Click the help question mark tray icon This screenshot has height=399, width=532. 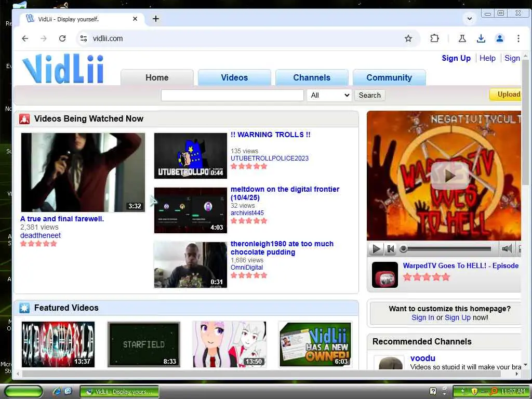433,391
